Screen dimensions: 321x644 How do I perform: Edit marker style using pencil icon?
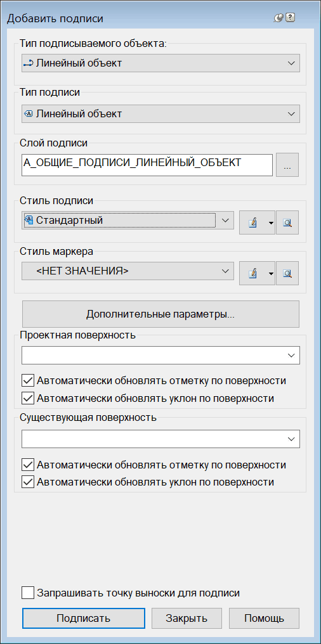pos(253,273)
